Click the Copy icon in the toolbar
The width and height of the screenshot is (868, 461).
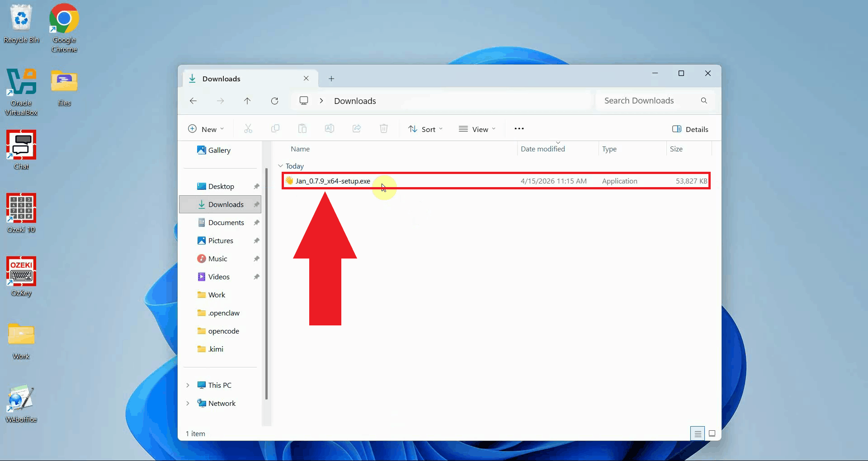(275, 128)
